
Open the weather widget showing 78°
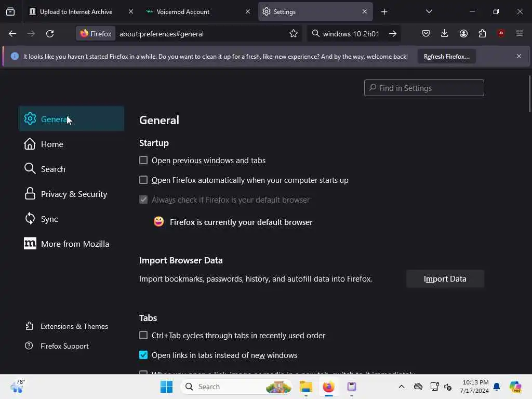click(18, 387)
